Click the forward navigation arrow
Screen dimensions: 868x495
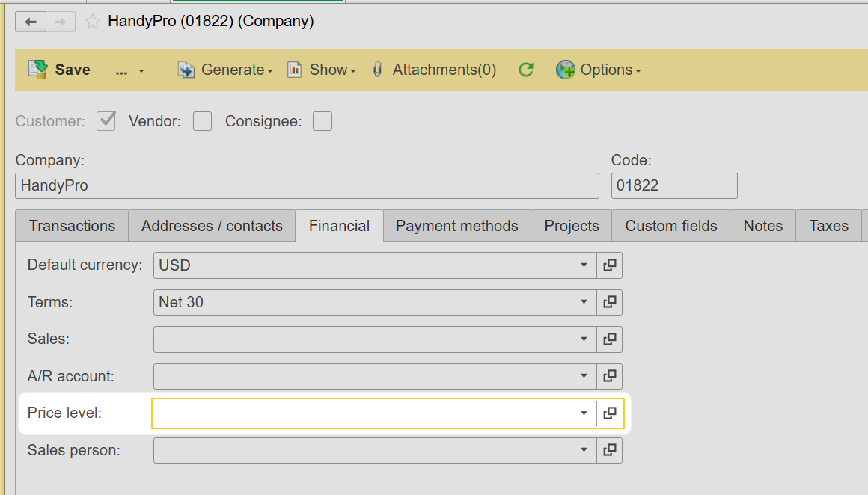[61, 22]
